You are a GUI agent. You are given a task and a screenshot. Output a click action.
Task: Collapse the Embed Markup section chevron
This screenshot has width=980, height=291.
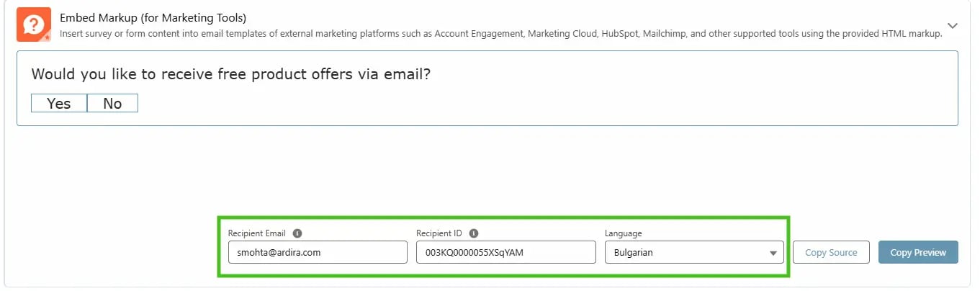953,26
